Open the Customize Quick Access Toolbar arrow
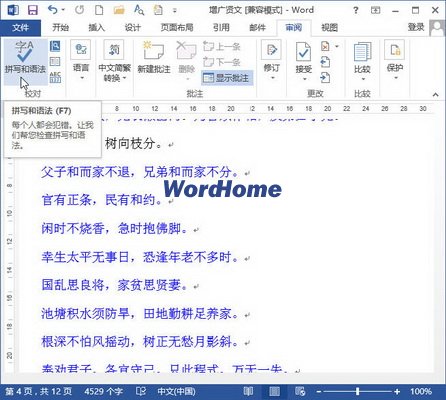 point(175,10)
